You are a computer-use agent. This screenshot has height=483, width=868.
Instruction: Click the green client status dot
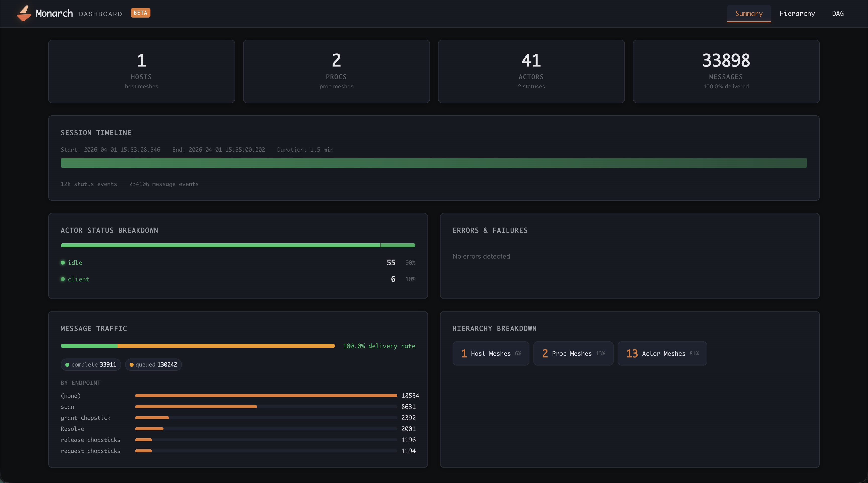click(x=63, y=279)
